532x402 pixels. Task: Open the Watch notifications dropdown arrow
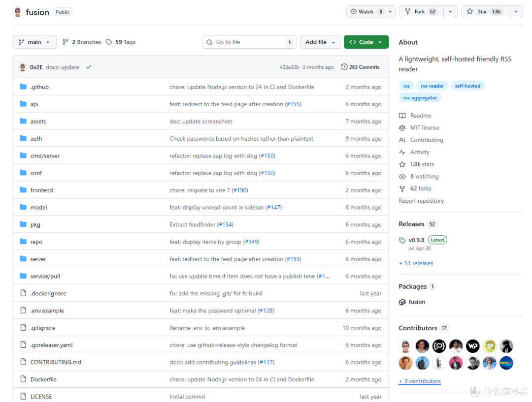[x=390, y=11]
